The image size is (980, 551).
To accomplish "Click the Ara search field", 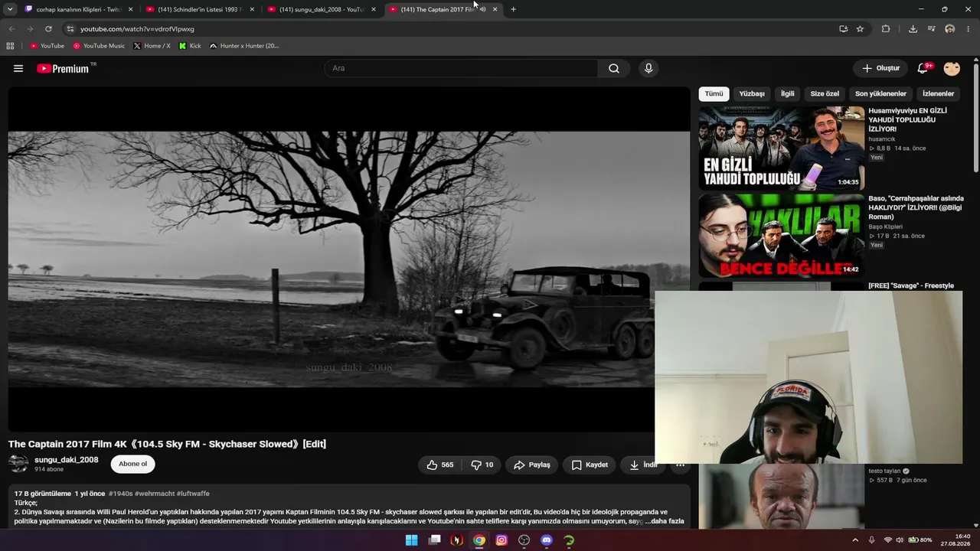I will [461, 68].
